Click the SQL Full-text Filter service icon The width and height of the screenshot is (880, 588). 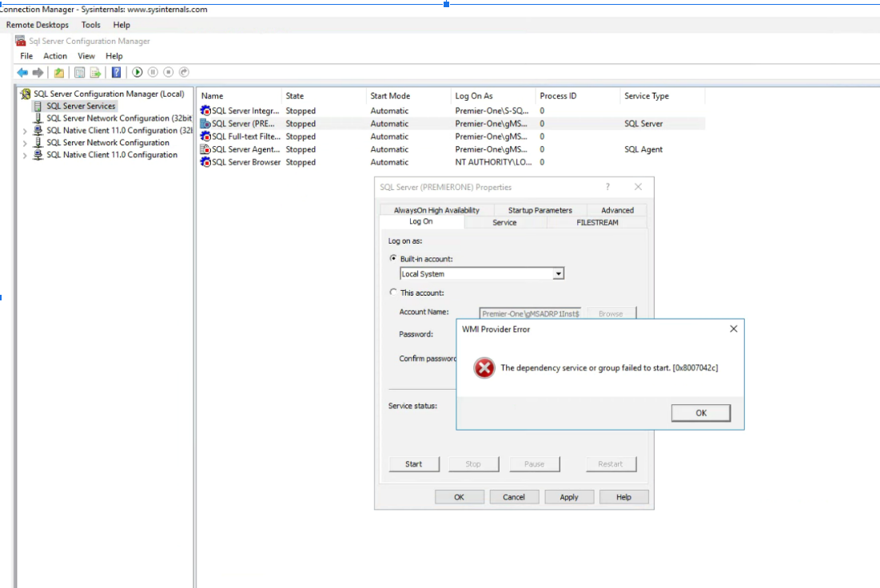(205, 137)
